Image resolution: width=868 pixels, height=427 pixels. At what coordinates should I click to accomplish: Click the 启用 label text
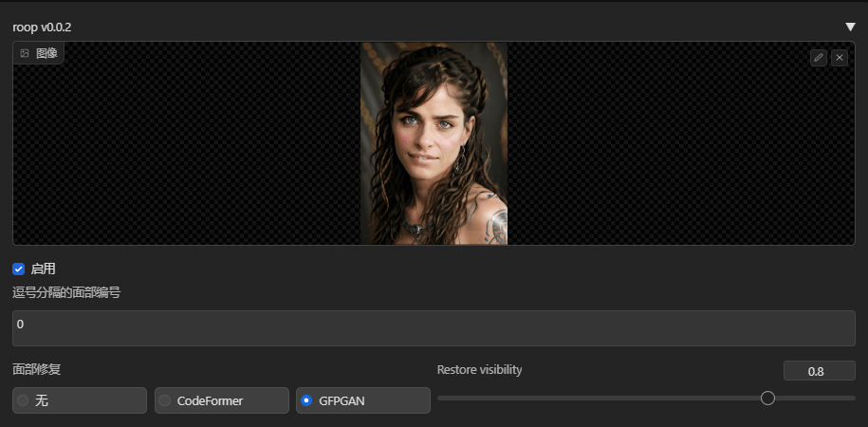coord(44,269)
